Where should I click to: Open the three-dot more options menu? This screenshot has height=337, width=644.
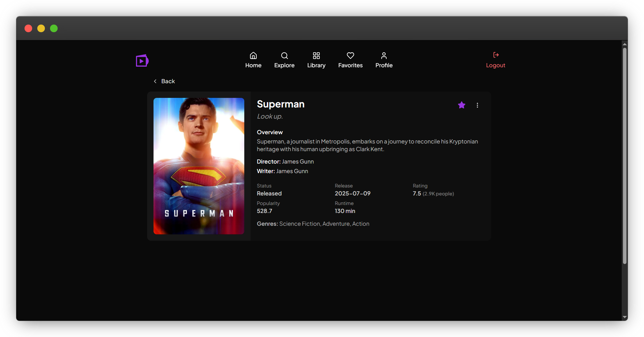click(477, 105)
